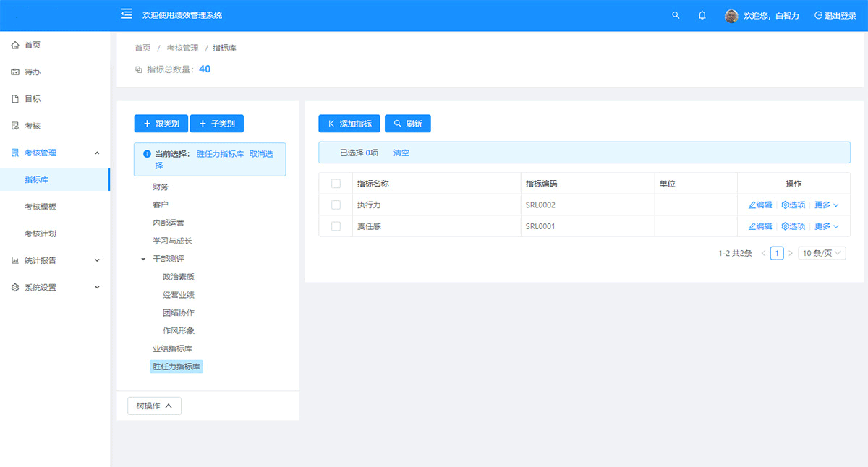Open 选项 settings for 责任感 row
The height and width of the screenshot is (467, 868).
pyautogui.click(x=793, y=226)
